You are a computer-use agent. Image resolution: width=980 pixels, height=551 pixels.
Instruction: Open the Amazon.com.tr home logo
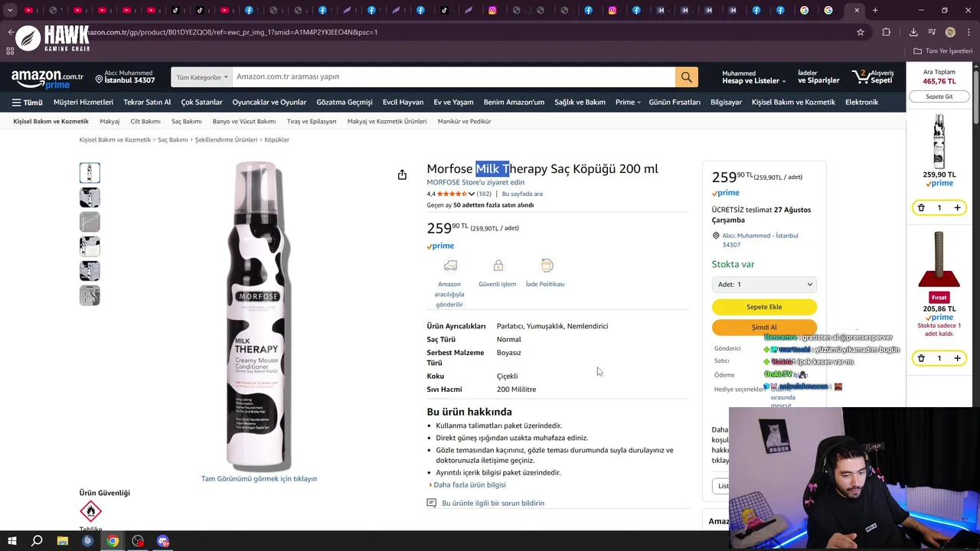click(x=47, y=80)
